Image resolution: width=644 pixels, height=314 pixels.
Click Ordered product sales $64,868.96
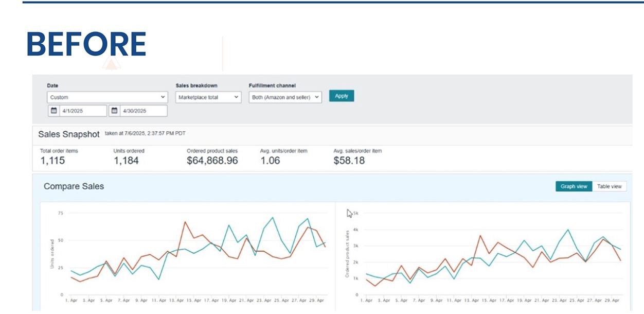(211, 161)
